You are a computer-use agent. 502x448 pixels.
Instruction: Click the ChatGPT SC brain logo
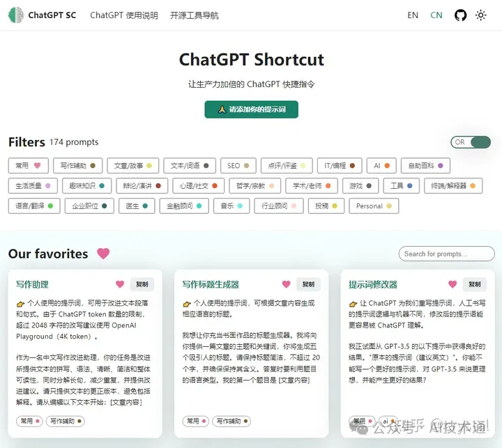(x=16, y=15)
